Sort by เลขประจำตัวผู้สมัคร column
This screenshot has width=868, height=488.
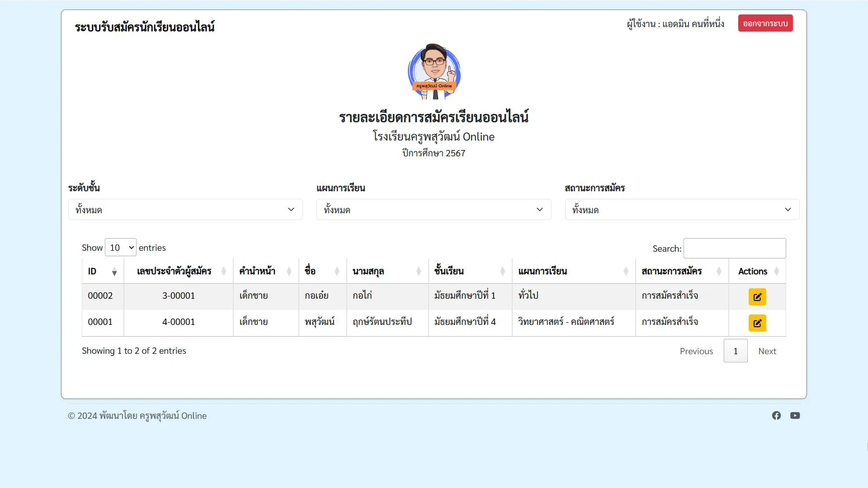[178, 271]
